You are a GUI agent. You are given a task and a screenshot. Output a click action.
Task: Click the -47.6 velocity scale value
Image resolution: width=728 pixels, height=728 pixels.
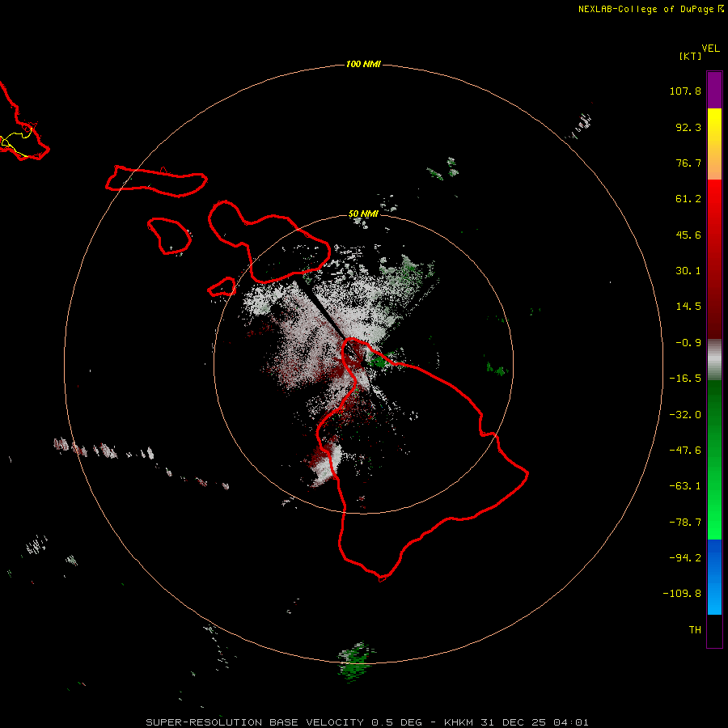tap(685, 451)
